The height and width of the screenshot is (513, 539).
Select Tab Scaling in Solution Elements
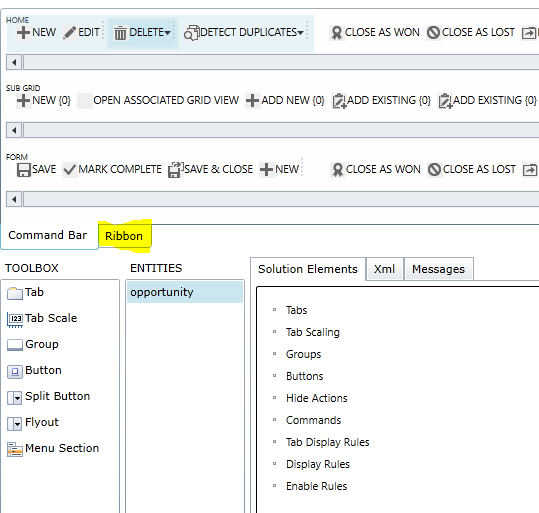coord(313,332)
